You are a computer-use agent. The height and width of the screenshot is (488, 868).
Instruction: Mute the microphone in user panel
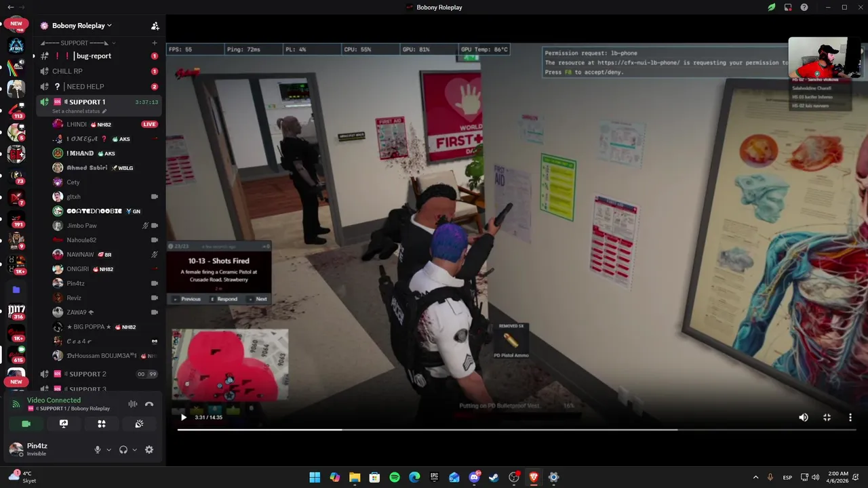[98, 449]
